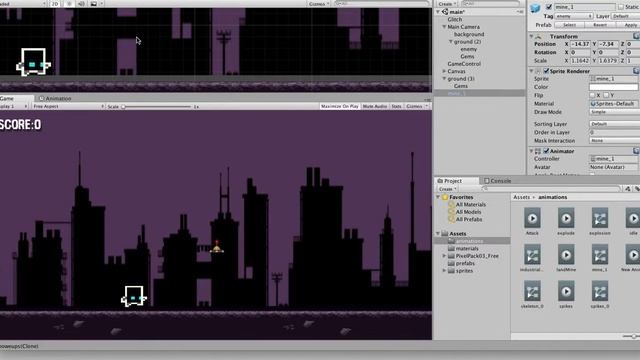640x360 pixels.
Task: Switch to the Console tab
Action: pos(497,181)
